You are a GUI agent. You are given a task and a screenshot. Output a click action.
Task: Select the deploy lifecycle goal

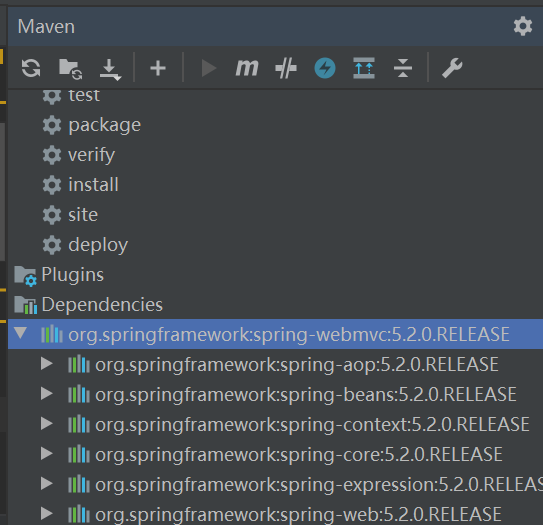click(x=98, y=245)
